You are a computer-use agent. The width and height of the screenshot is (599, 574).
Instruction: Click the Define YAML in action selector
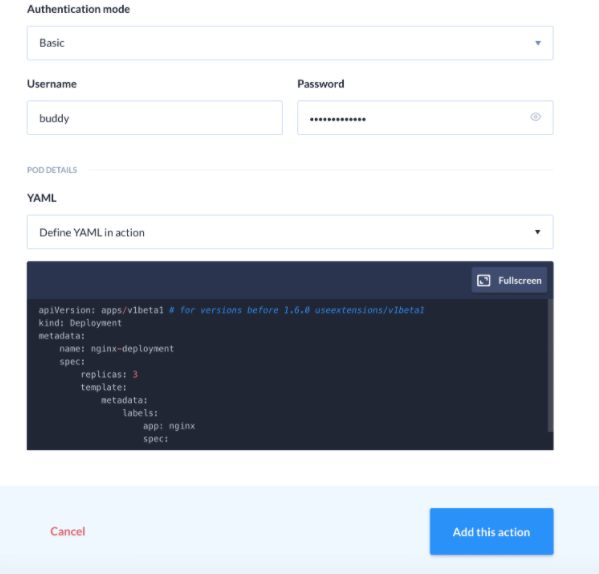[x=290, y=232]
